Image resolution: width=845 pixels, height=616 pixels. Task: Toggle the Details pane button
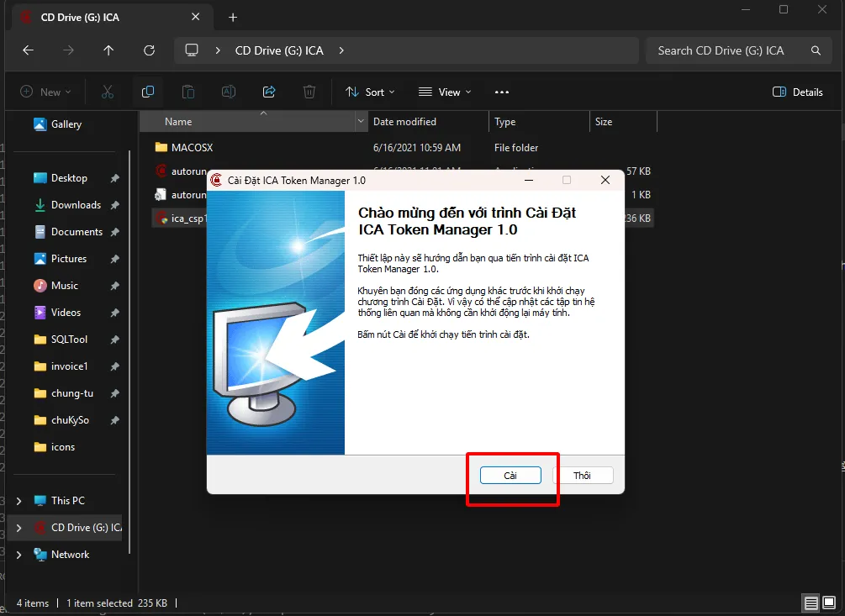[x=798, y=92]
